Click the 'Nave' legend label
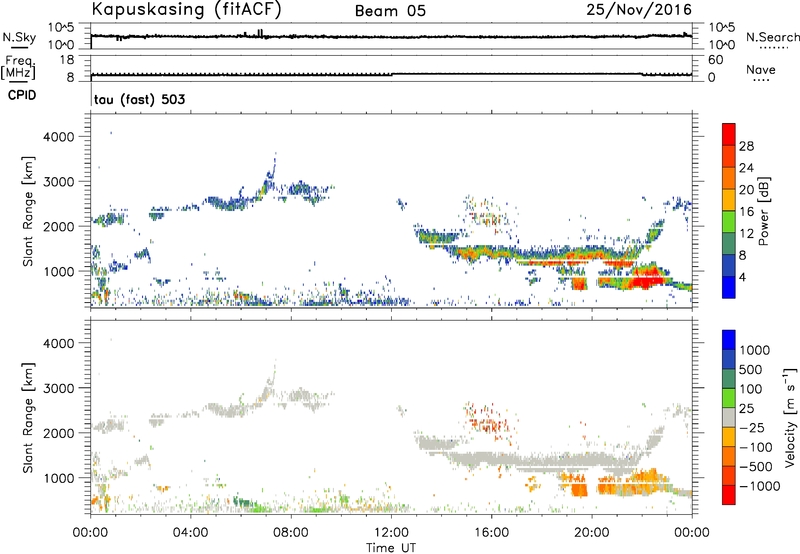Image resolution: width=800 pixels, height=554 pixels. click(x=761, y=69)
